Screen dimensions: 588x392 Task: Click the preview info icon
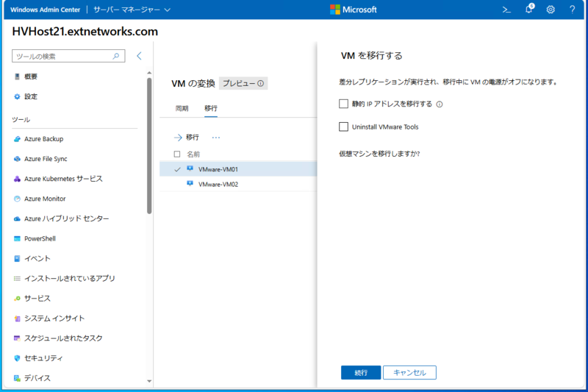click(x=260, y=83)
